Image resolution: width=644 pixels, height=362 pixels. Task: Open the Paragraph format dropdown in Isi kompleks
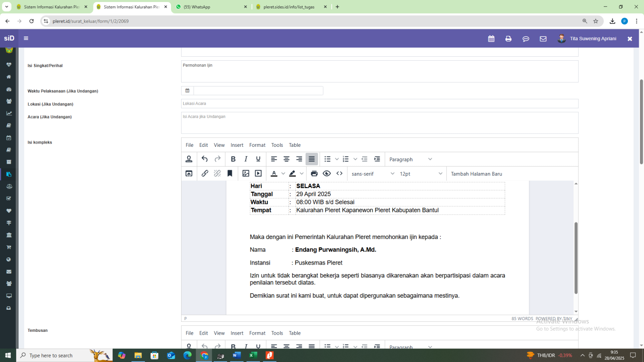tap(411, 159)
